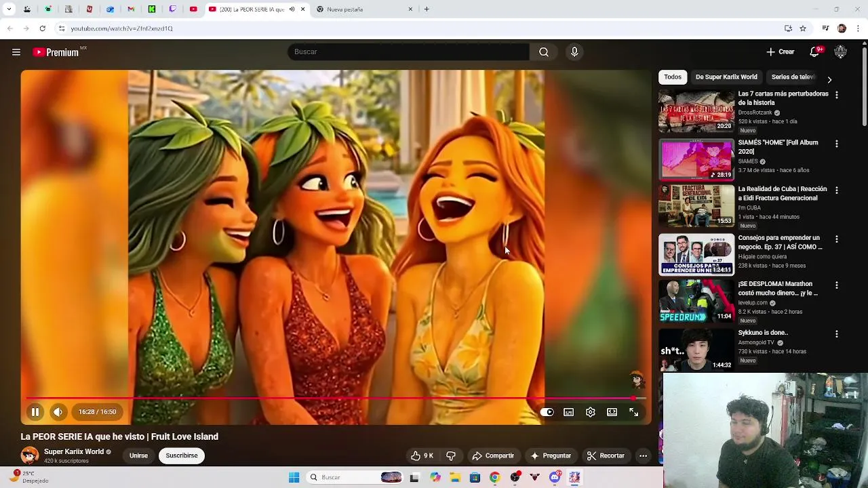Open File Explorer from taskbar

point(455,477)
